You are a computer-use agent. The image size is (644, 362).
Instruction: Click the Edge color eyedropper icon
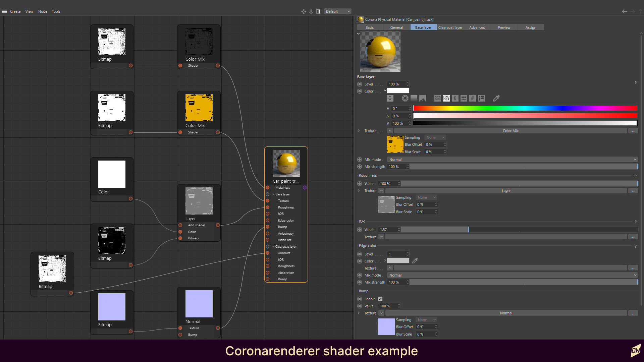point(415,261)
